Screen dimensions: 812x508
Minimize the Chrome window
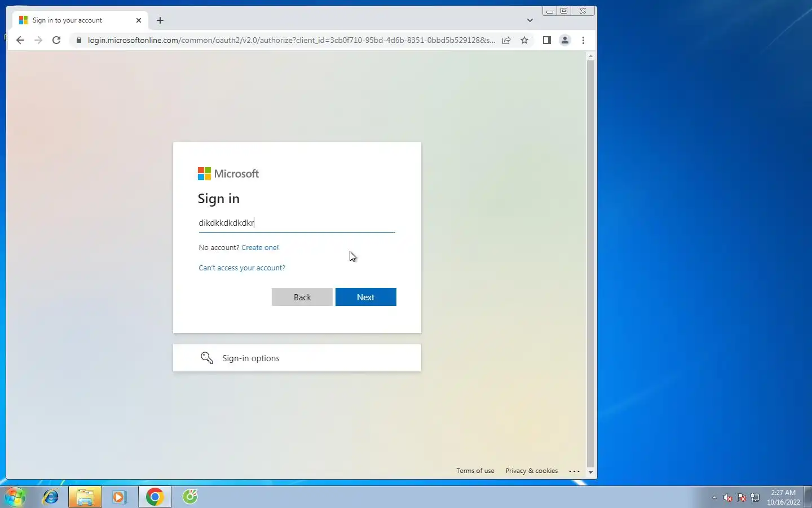(549, 11)
